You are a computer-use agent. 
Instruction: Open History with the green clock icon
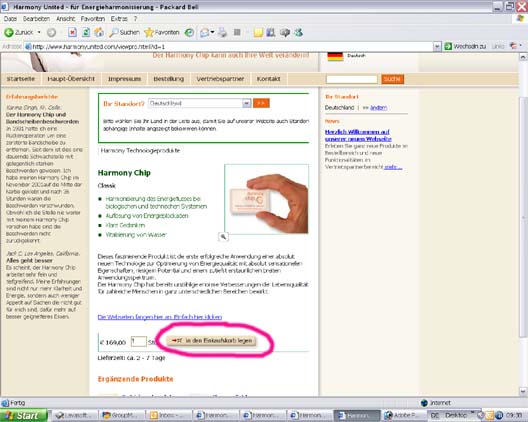click(x=189, y=32)
